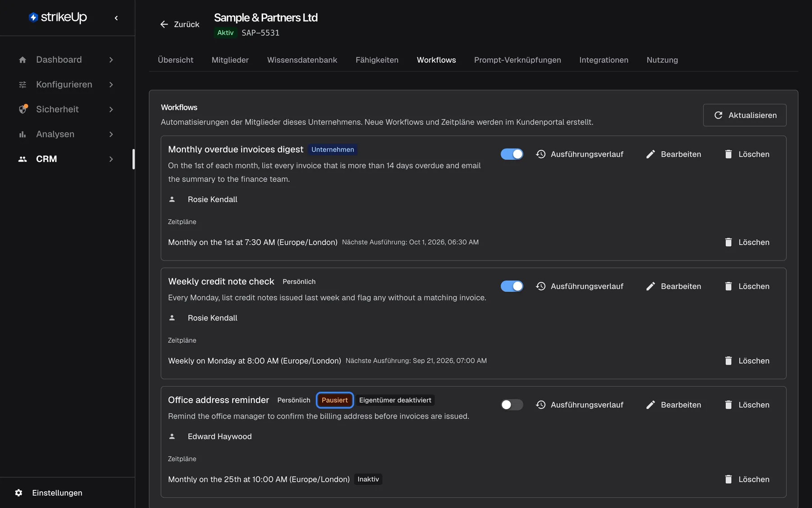Click the Analysen bar chart icon
This screenshot has height=508, width=812.
pyautogui.click(x=23, y=134)
